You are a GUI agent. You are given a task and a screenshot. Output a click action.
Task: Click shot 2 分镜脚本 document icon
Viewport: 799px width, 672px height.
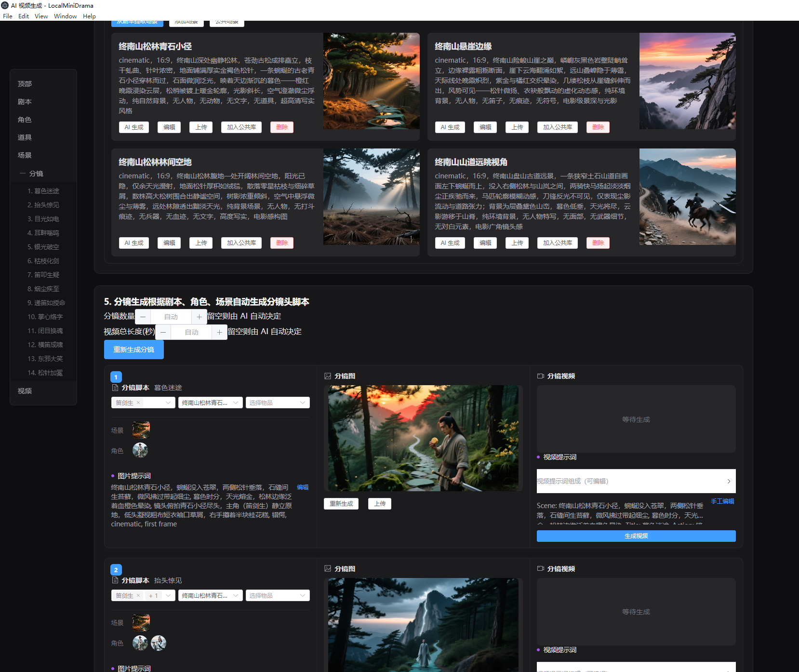(115, 580)
